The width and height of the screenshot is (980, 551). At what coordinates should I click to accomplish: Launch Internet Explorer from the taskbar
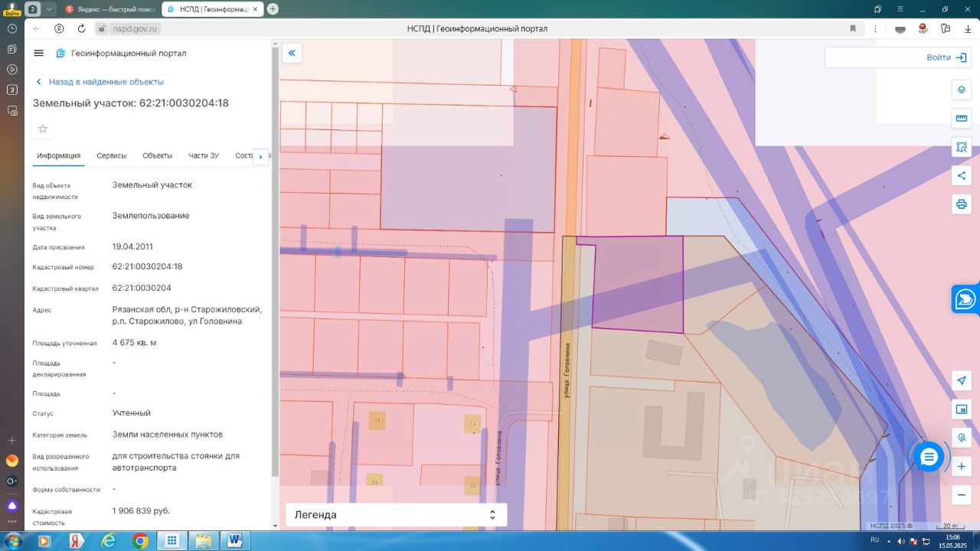click(109, 541)
